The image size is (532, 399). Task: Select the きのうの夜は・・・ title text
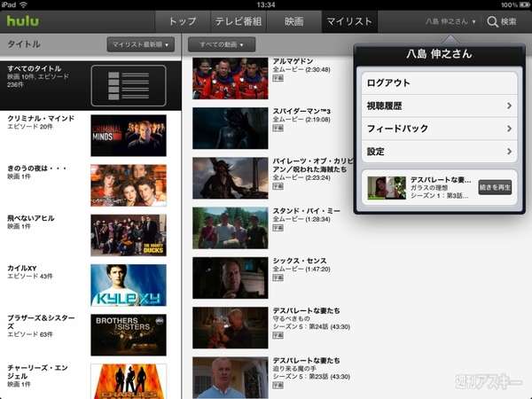(x=36, y=168)
